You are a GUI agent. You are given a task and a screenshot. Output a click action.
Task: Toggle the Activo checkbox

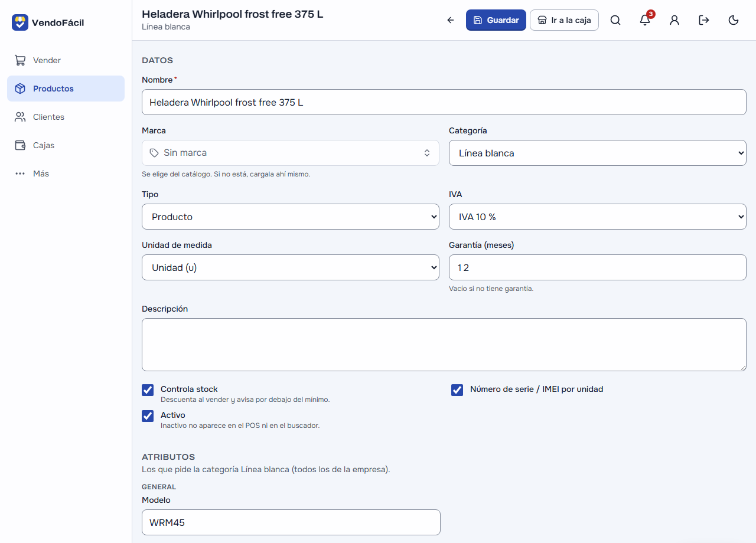(148, 416)
